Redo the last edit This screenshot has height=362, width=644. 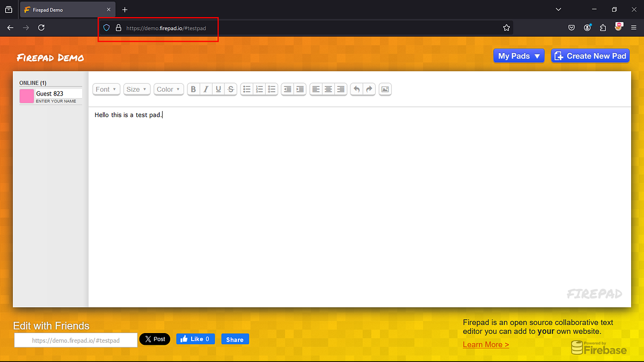point(369,89)
